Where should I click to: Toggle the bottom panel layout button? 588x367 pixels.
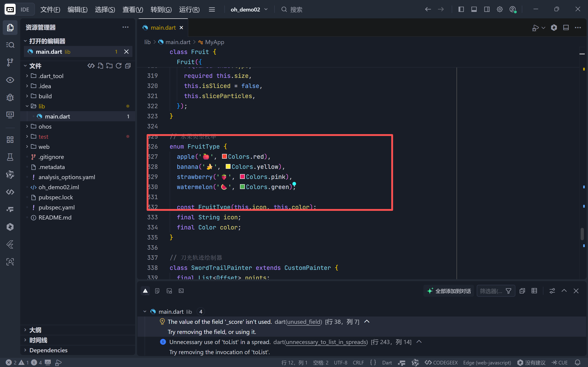point(474,9)
